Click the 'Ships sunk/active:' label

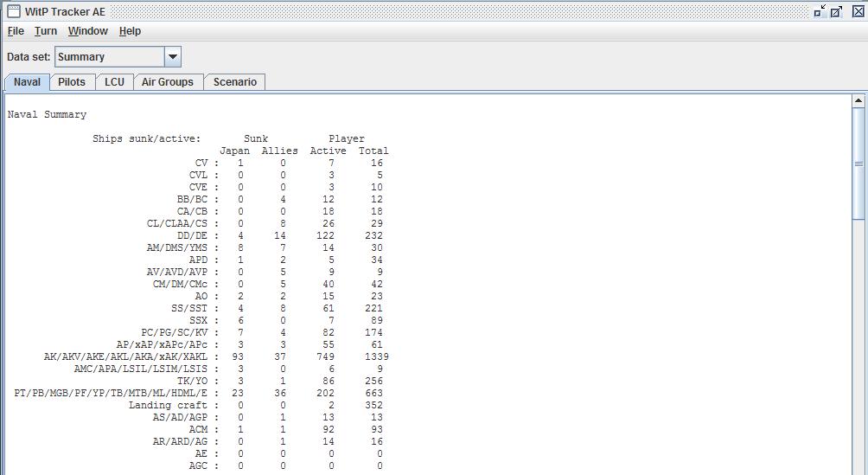pyautogui.click(x=147, y=138)
